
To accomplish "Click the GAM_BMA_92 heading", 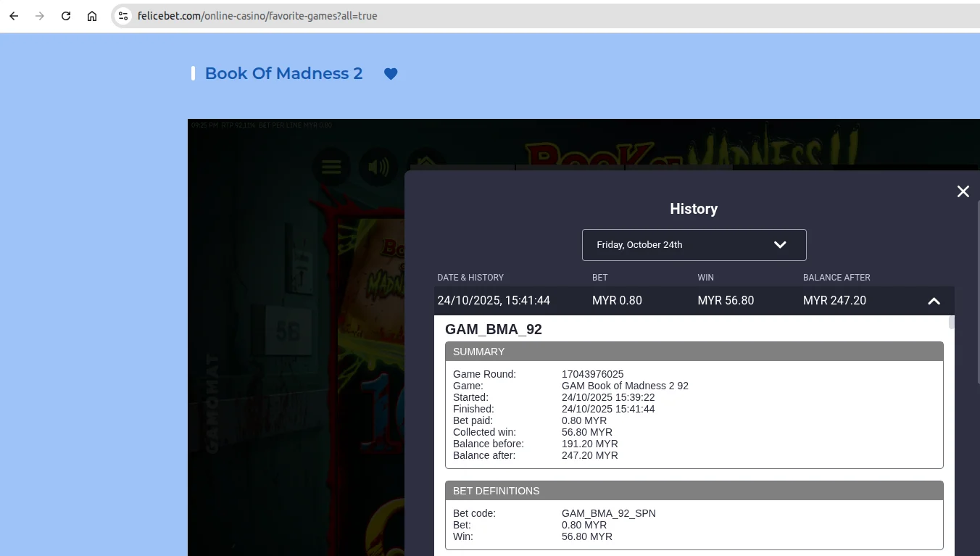I will (x=494, y=330).
